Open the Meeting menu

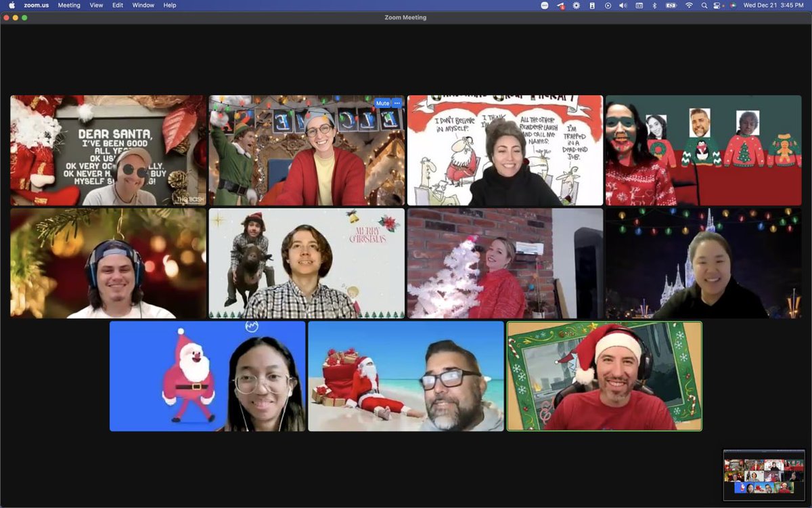(x=69, y=5)
